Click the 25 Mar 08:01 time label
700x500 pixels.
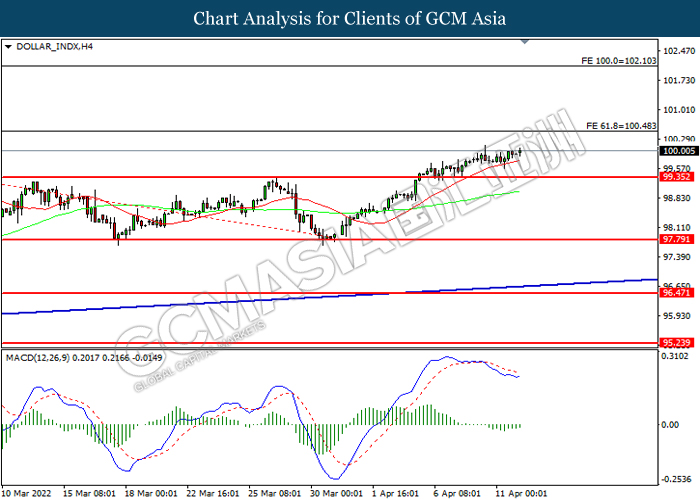point(275,493)
